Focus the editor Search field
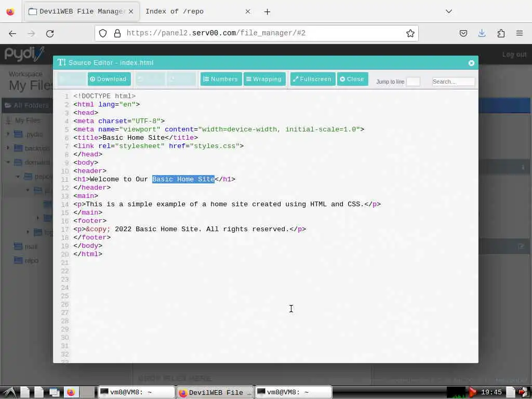 click(453, 82)
